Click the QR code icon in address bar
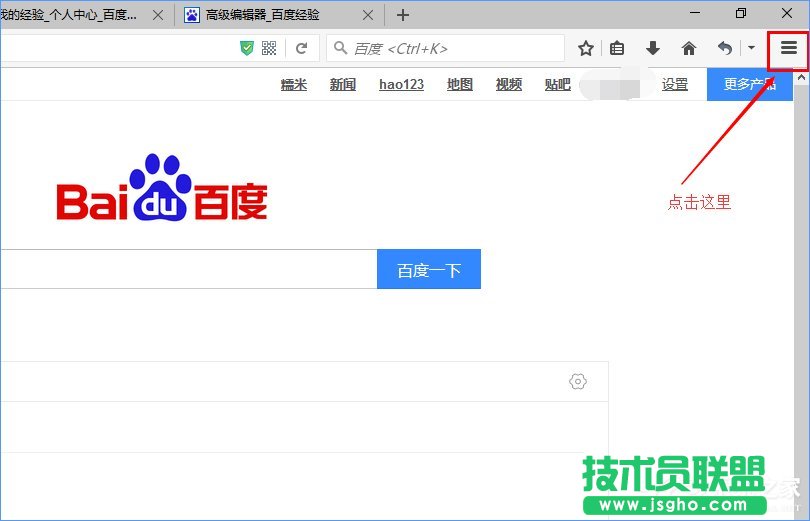This screenshot has width=810, height=521. coord(269,49)
